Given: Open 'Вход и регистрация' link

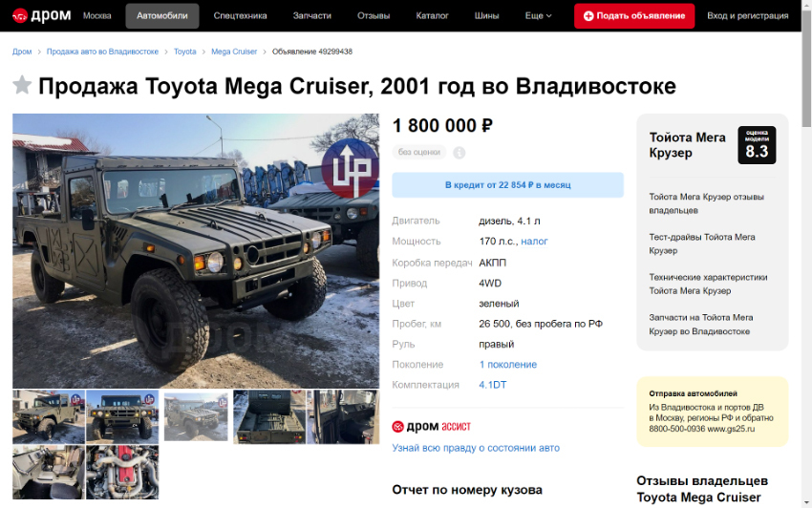Looking at the screenshot, I should coord(748,16).
